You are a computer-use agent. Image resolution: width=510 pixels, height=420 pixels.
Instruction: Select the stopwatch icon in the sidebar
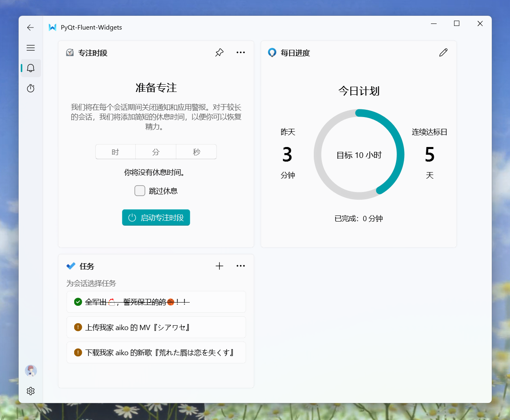[x=30, y=88]
